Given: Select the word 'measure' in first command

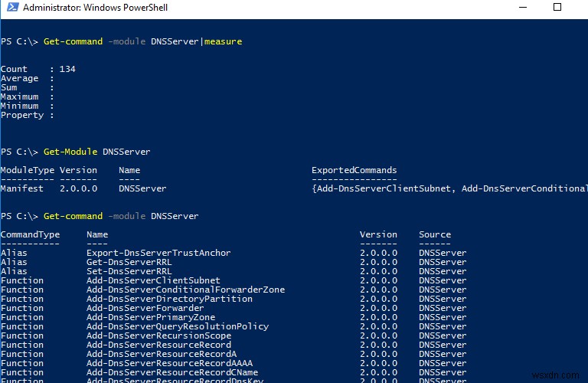Looking at the screenshot, I should tap(223, 41).
